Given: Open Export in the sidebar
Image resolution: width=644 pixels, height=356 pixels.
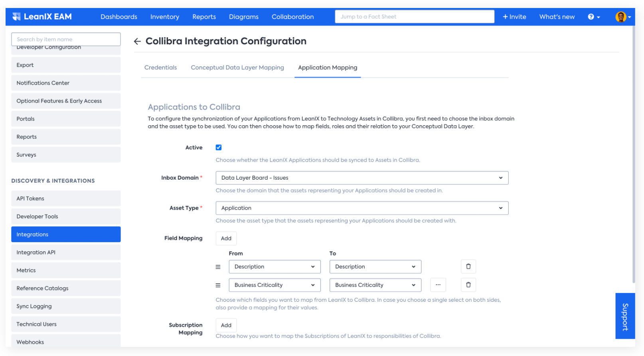Looking at the screenshot, I should coord(66,65).
